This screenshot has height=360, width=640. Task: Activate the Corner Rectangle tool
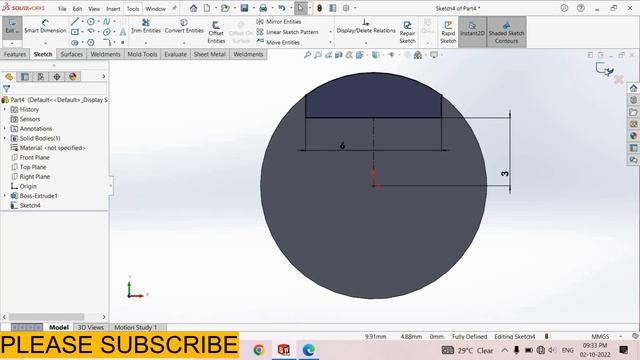[x=75, y=32]
